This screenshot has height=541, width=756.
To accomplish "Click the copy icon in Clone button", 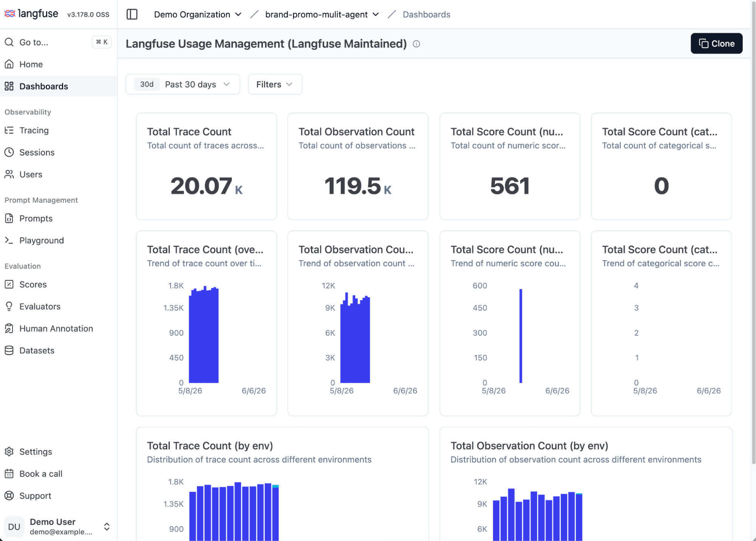I will point(703,44).
